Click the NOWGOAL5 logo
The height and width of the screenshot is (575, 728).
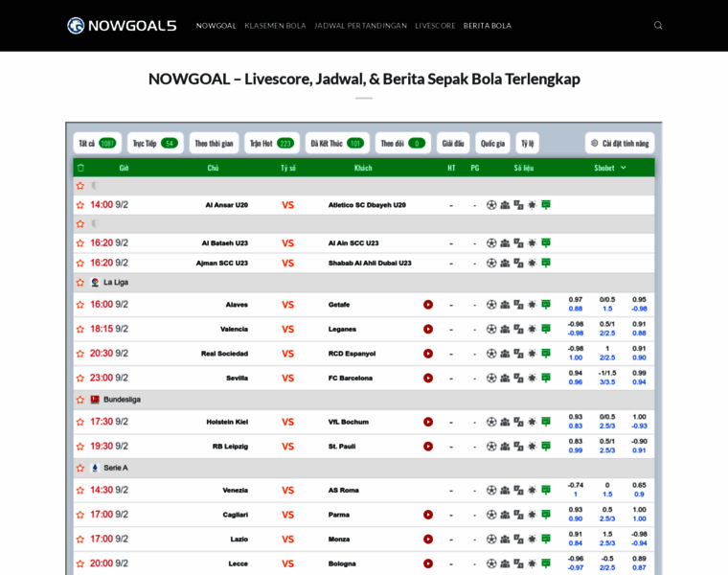click(x=122, y=26)
